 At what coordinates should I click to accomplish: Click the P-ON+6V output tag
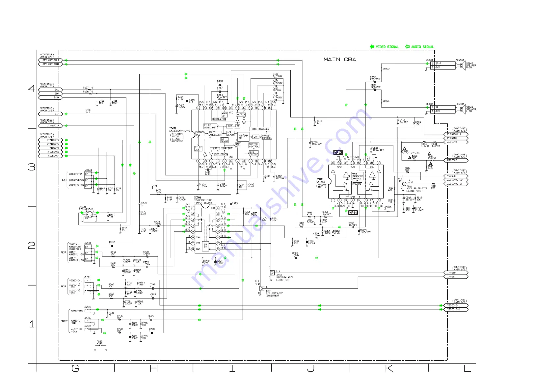[456, 138]
